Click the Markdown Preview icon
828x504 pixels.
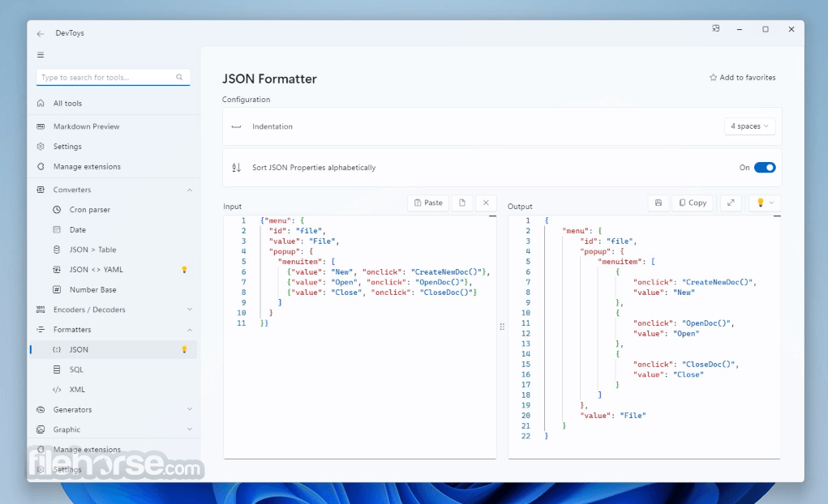(41, 126)
